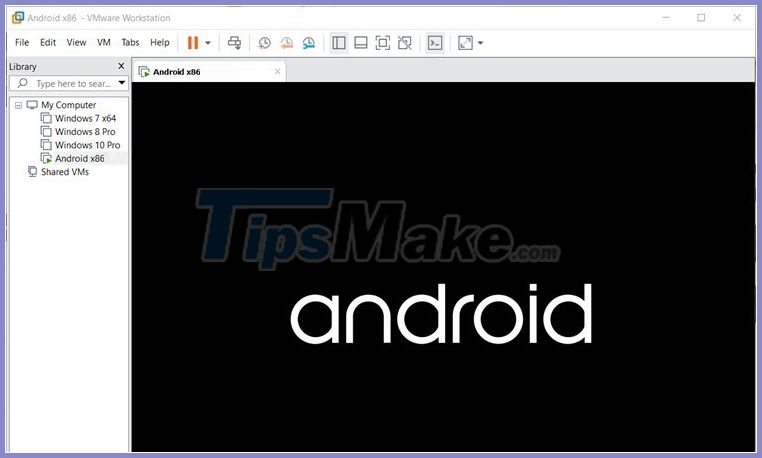Viewport: 762px width, 458px height.
Task: Click the stretch guest display icon
Action: [465, 43]
